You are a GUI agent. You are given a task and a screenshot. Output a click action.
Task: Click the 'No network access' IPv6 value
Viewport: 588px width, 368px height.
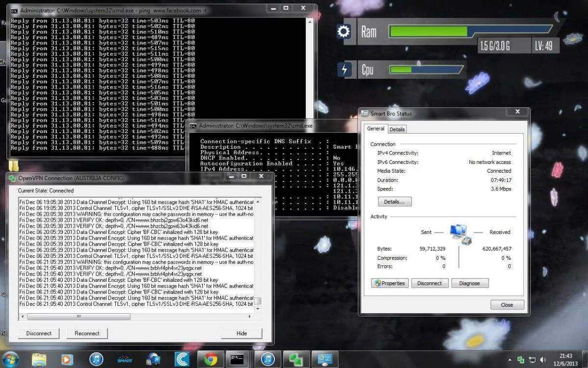pyautogui.click(x=490, y=162)
